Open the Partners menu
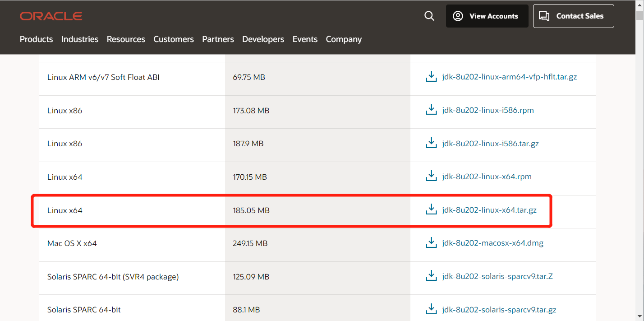Viewport: 644px width, 321px height. click(x=218, y=39)
